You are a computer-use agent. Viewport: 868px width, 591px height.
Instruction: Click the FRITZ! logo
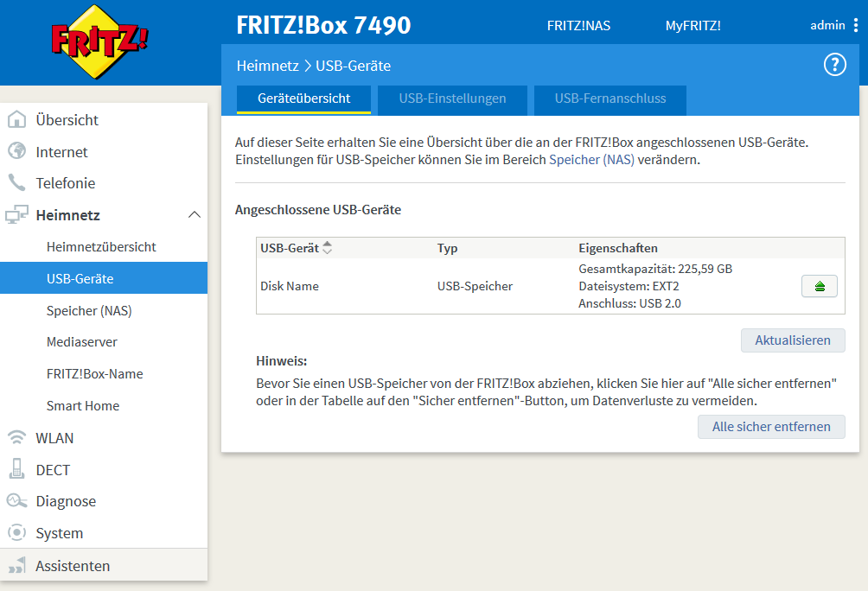coord(99,41)
